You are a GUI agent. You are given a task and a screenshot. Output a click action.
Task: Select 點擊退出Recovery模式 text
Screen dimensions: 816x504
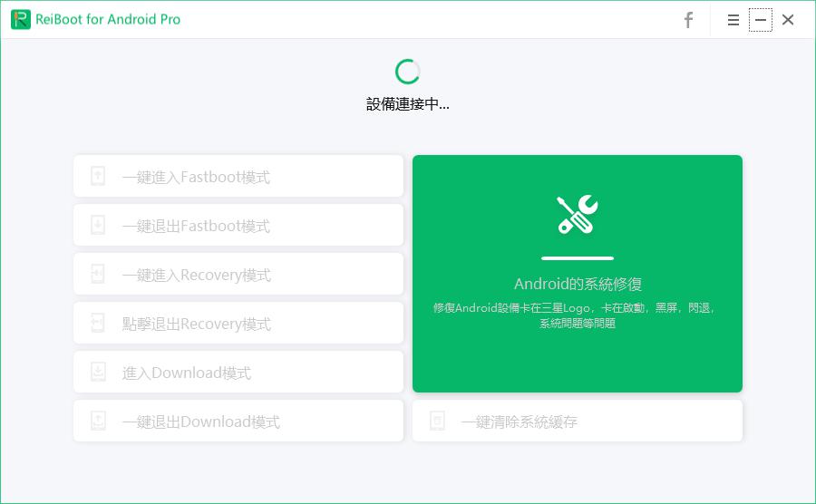197,324
